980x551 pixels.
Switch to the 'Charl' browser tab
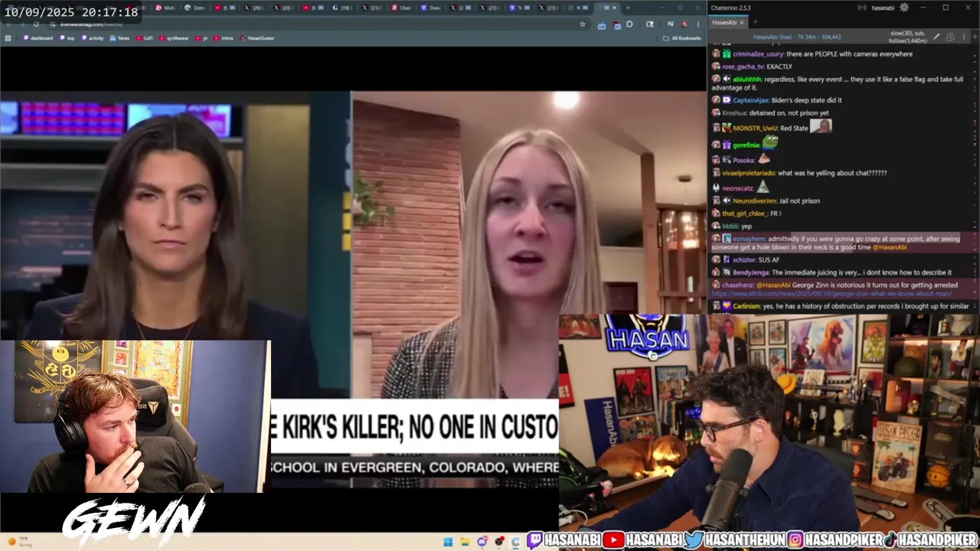[x=402, y=8]
